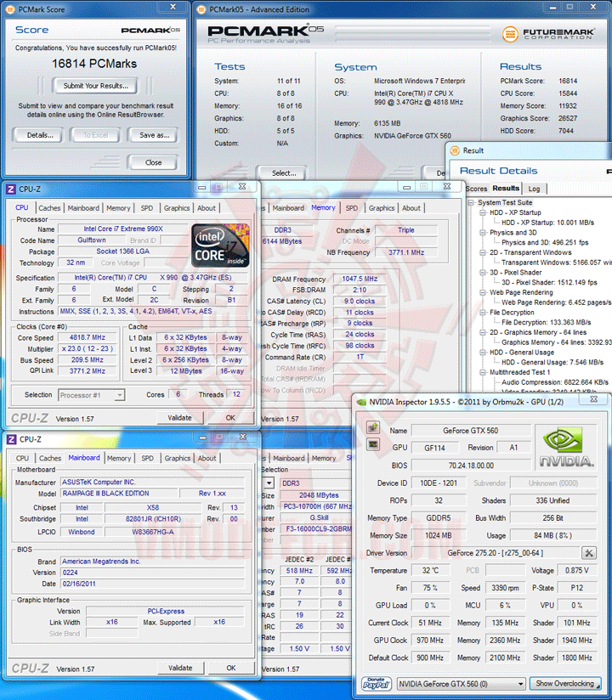Click Submit Your Results button
612x700 pixels.
tap(95, 86)
